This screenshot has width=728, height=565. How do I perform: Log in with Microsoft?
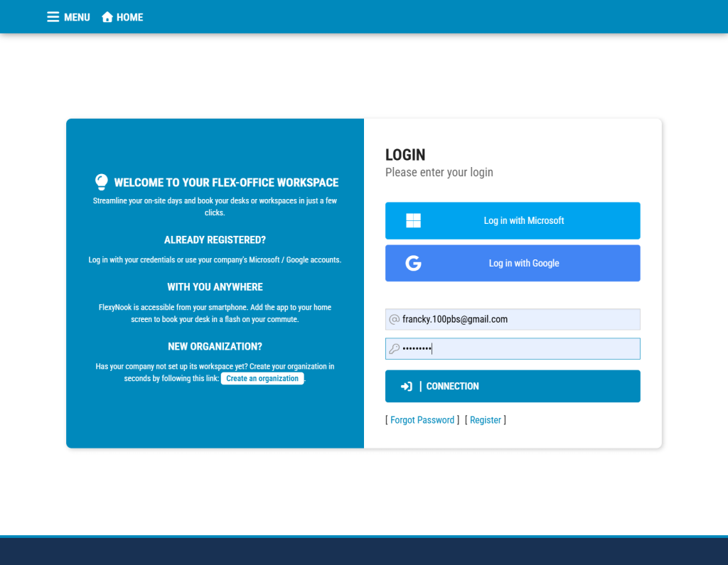513,220
